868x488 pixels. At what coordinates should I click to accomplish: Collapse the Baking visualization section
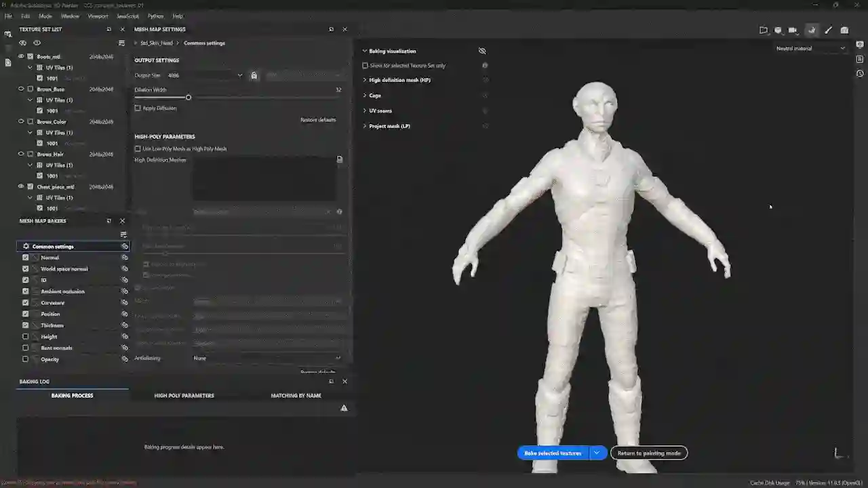tap(365, 51)
